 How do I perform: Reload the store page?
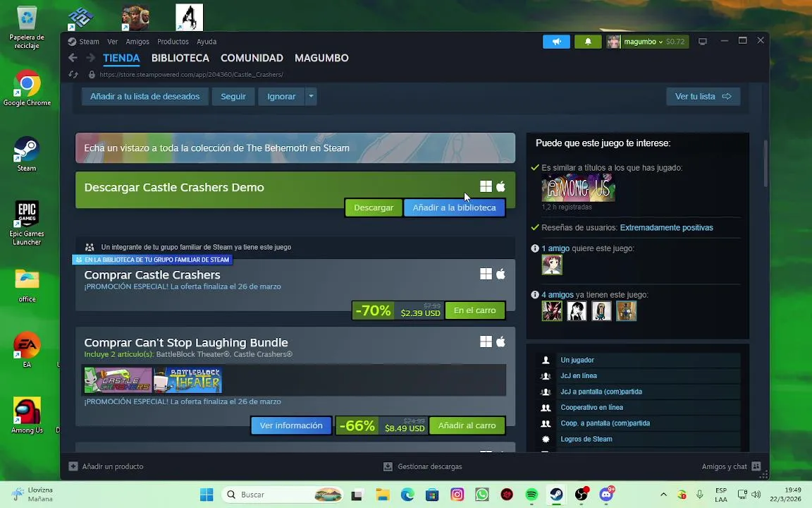(73, 75)
